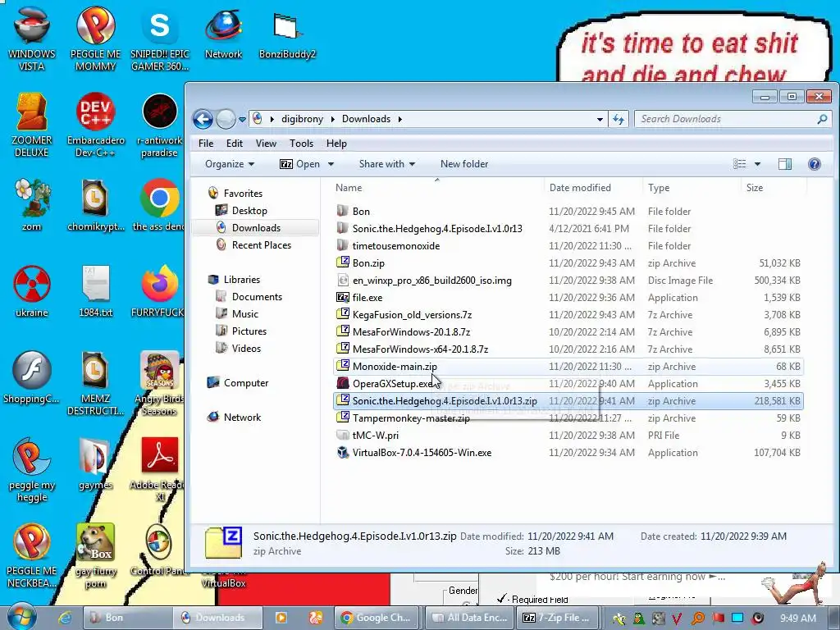
Task: Select the zom Plants vs Zombies icon
Action: pyautogui.click(x=32, y=205)
